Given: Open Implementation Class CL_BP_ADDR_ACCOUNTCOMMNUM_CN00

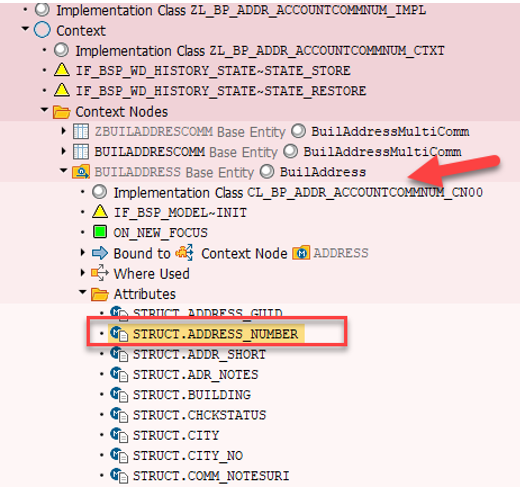Looking at the screenshot, I should click(x=298, y=193).
